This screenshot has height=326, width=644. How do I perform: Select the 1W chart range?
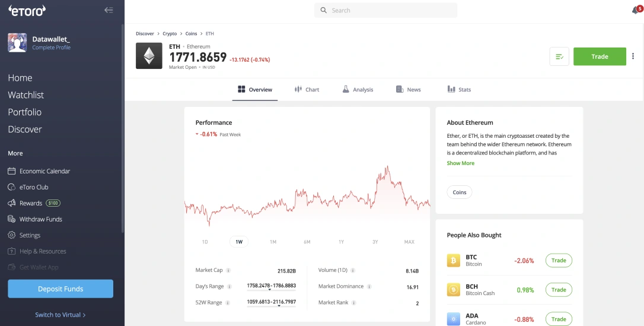coord(239,242)
